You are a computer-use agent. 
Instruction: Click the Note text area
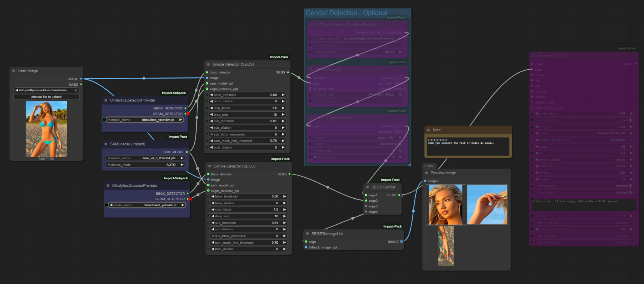pos(468,147)
